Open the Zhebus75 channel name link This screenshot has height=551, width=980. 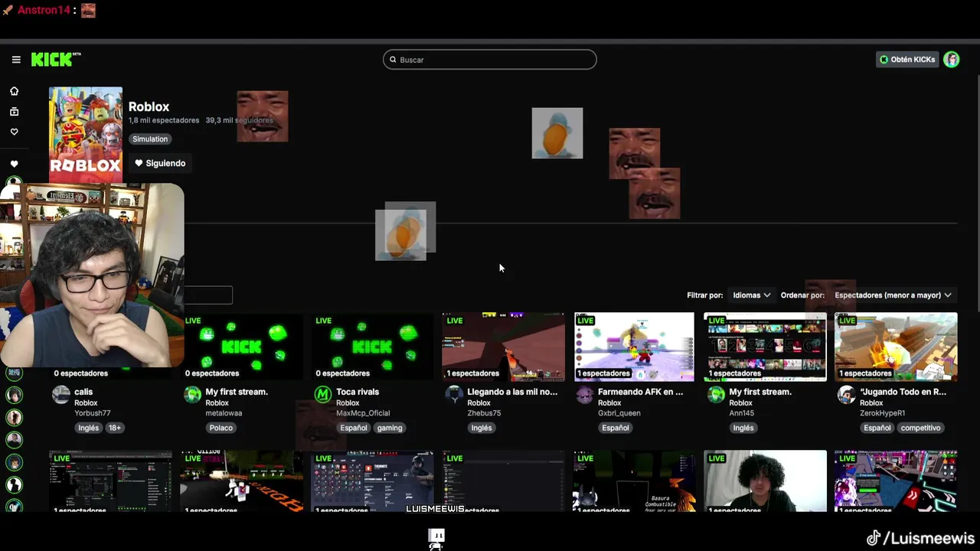(484, 413)
